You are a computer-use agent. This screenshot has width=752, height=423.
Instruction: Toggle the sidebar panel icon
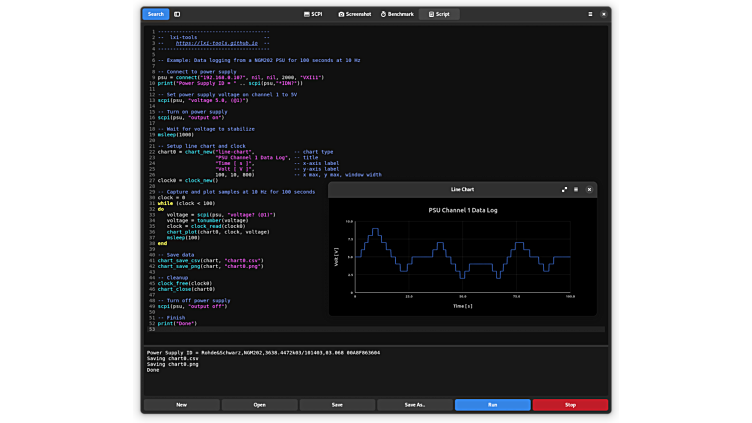(x=177, y=14)
